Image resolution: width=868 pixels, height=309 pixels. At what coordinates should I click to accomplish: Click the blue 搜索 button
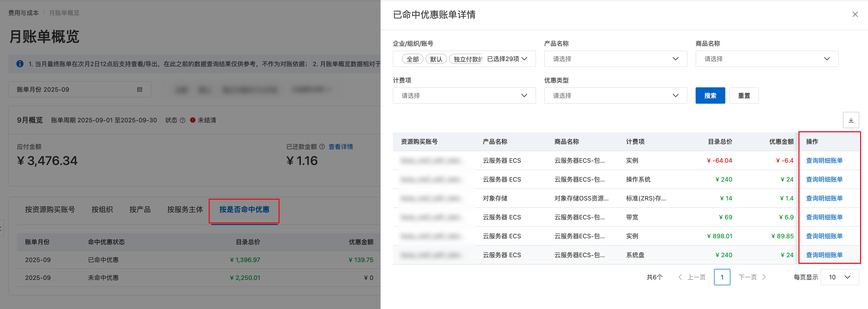710,96
